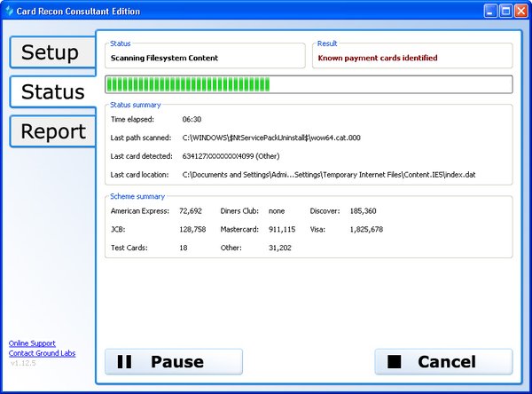Screen dimensions: 532x394
Task: Minimize the Card Recon window
Action: (490, 12)
